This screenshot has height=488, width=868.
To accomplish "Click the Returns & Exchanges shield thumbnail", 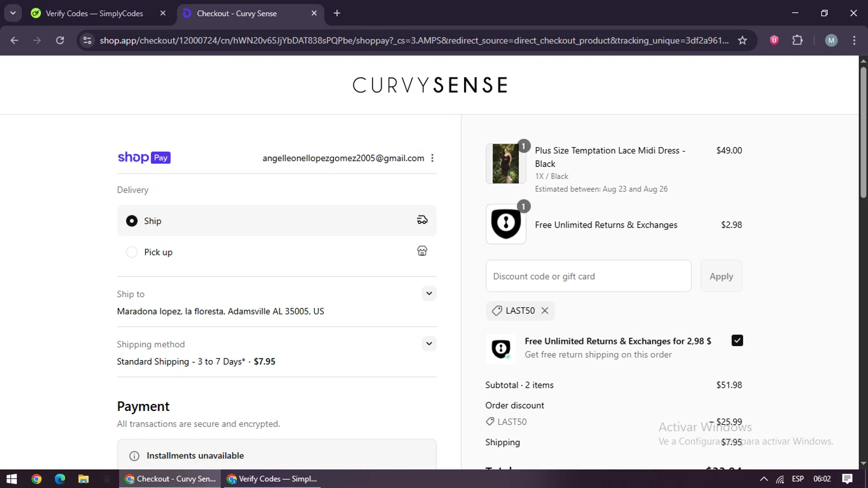I will [506, 224].
